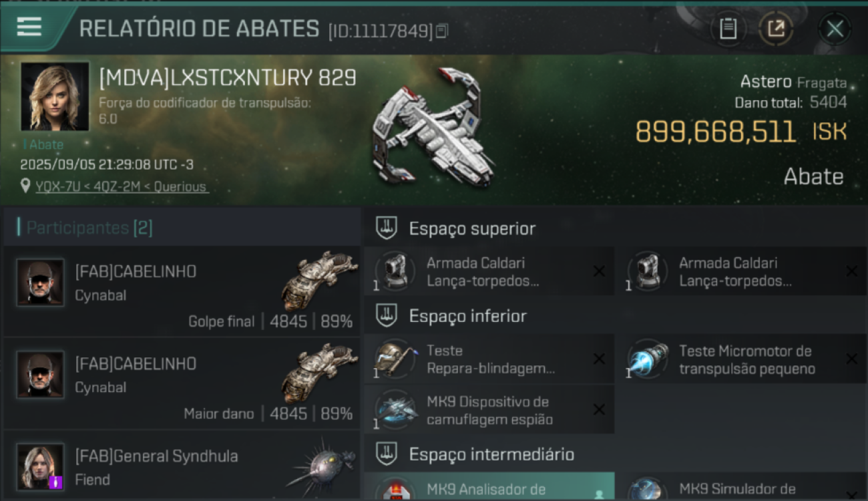
Task: View the victim pilot portrait
Action: tap(55, 96)
